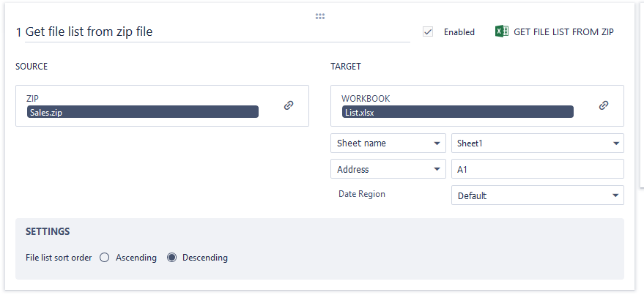Screen dimensions: 644x295
Task: Click the six-dot drag handle icon
Action: pyautogui.click(x=320, y=16)
